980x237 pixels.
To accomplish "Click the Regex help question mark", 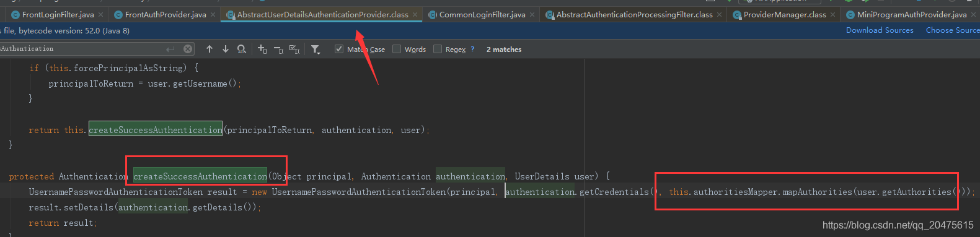I will point(472,49).
